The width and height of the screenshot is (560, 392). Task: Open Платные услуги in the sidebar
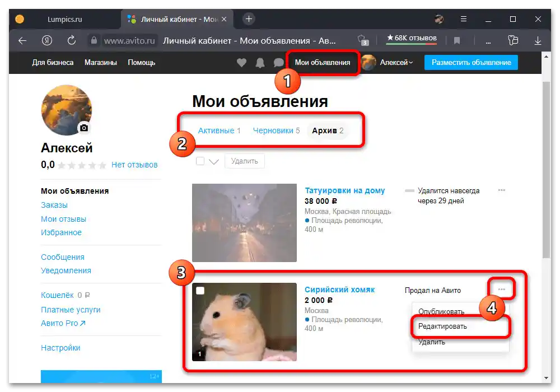[71, 310]
